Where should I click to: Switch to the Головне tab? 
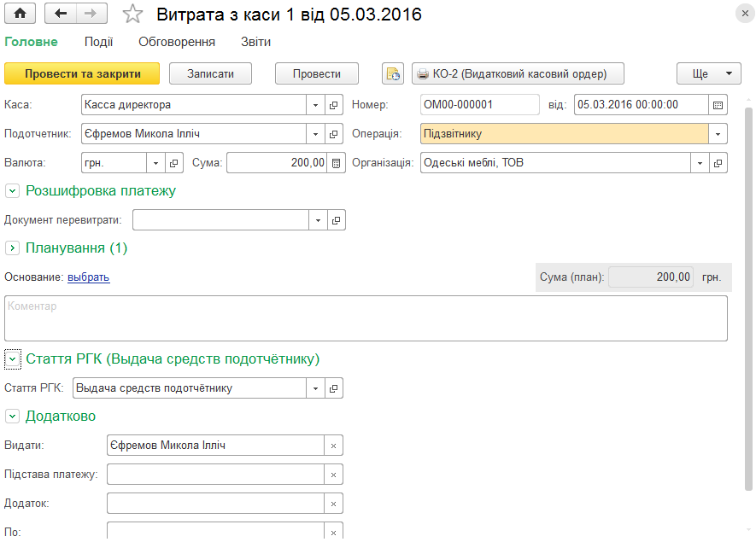tap(31, 42)
